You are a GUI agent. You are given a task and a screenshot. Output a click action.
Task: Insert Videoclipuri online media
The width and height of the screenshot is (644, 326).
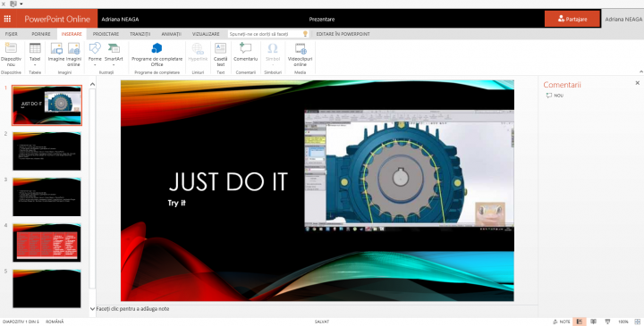coord(301,54)
